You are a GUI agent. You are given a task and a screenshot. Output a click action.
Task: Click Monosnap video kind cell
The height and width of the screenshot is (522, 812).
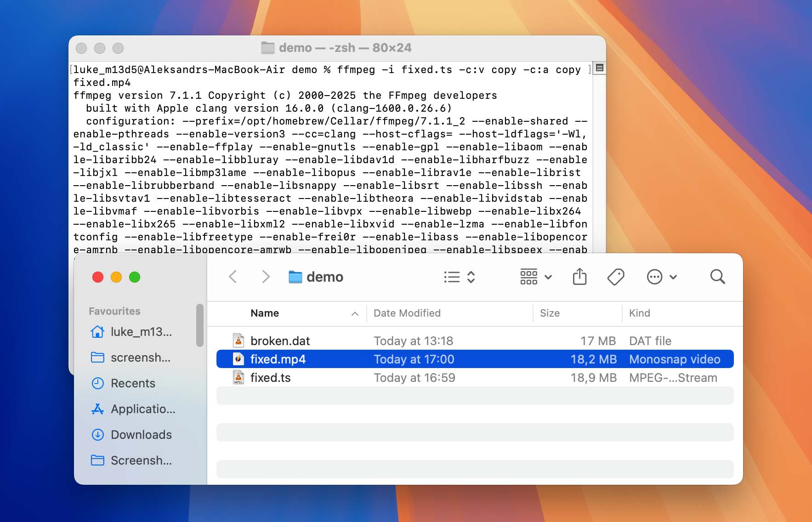pos(674,359)
